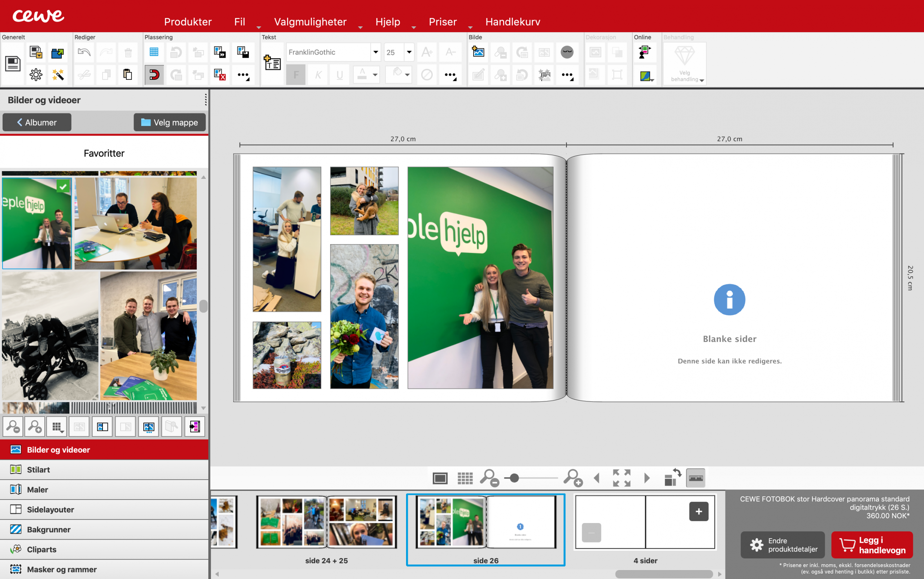Open the Maler panel
The image size is (924, 579).
104,490
